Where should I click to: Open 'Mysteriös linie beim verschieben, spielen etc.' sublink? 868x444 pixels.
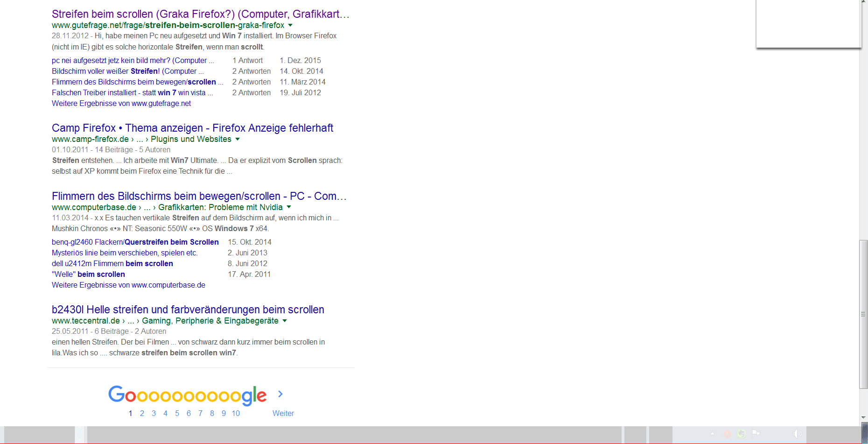click(125, 253)
